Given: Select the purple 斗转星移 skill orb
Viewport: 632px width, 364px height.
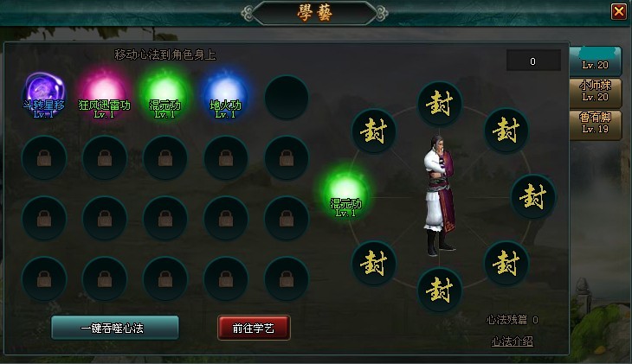Looking at the screenshot, I should [x=44, y=96].
